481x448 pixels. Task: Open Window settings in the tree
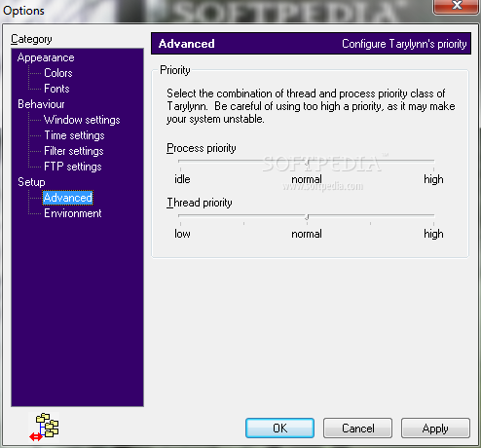point(82,120)
